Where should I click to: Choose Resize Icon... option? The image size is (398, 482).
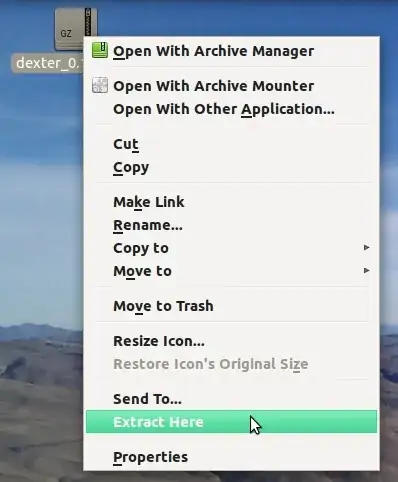click(231, 341)
